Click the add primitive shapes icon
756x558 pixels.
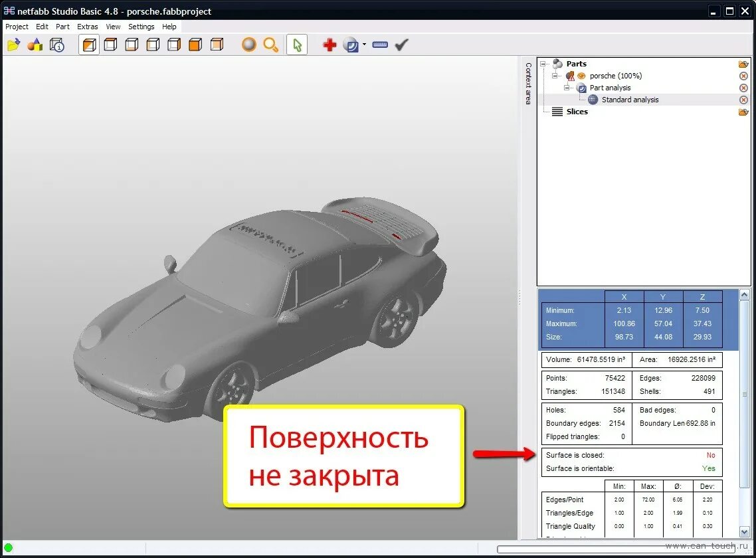click(x=35, y=45)
